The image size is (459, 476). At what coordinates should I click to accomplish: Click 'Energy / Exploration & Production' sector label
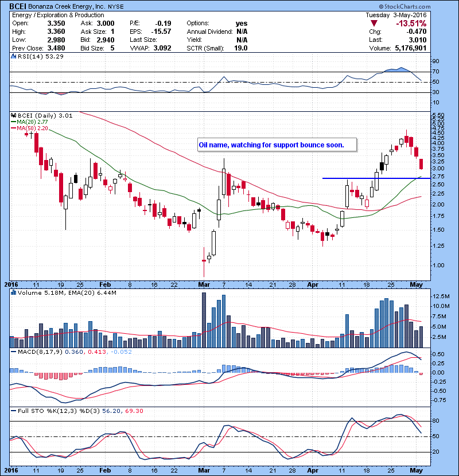(58, 15)
